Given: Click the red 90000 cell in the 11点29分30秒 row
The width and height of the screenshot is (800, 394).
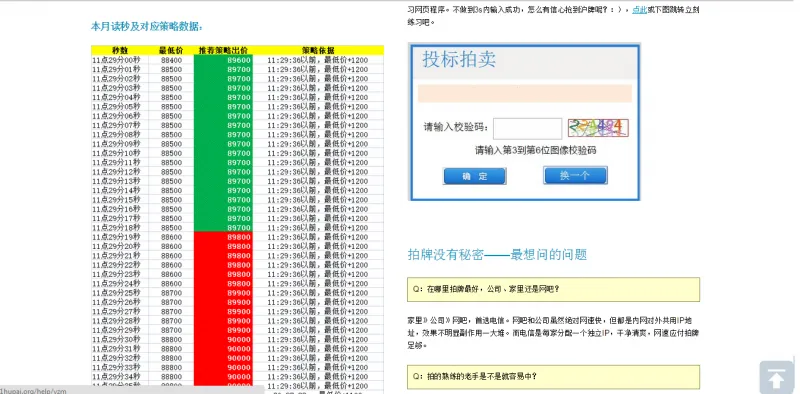Looking at the screenshot, I should (223, 339).
